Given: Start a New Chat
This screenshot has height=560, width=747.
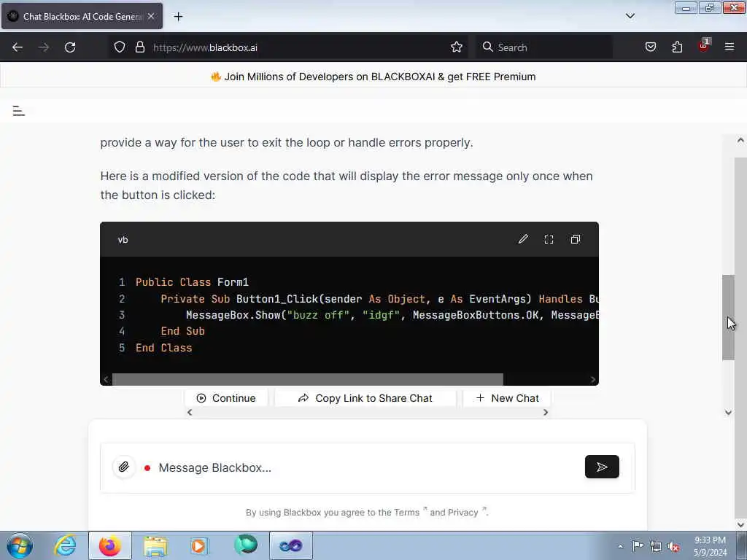Looking at the screenshot, I should click(508, 398).
